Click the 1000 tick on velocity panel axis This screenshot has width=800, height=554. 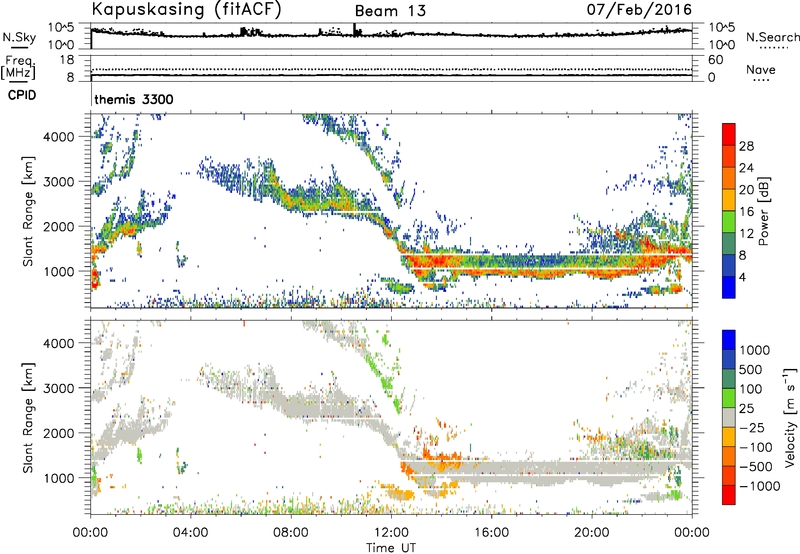(x=59, y=478)
